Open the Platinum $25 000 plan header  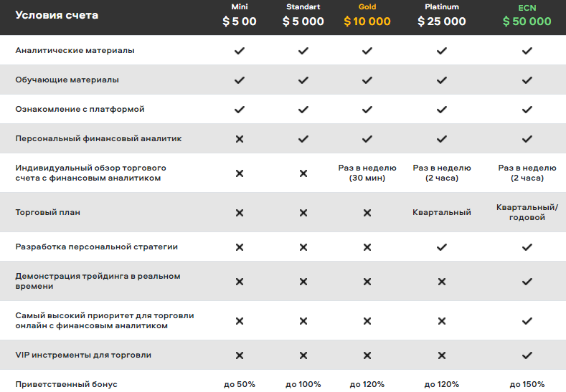click(x=442, y=15)
